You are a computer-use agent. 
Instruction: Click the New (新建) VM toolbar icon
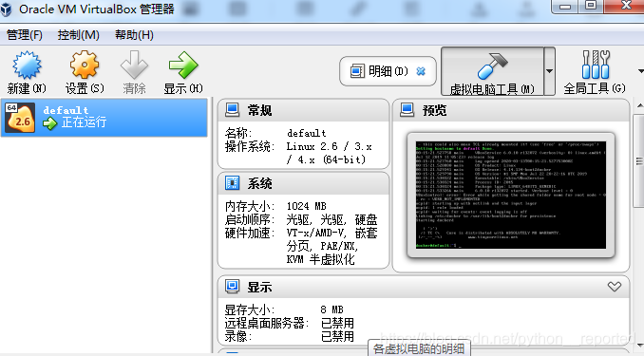27,65
